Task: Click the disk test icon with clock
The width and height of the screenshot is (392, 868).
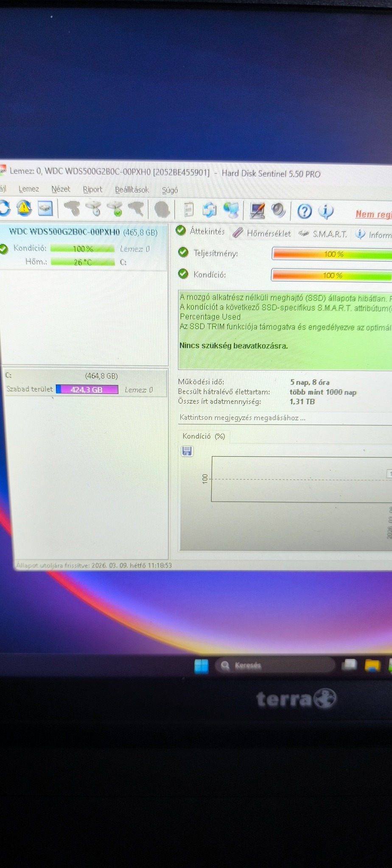Action: pos(94,209)
